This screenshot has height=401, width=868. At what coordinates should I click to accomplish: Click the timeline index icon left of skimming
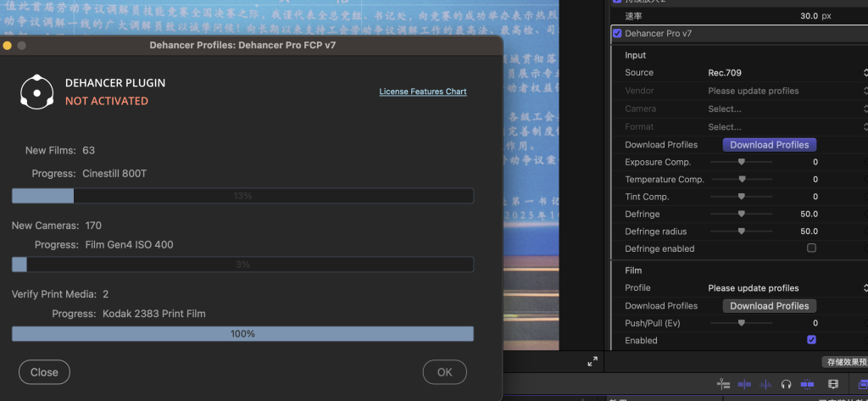pyautogui.click(x=723, y=385)
